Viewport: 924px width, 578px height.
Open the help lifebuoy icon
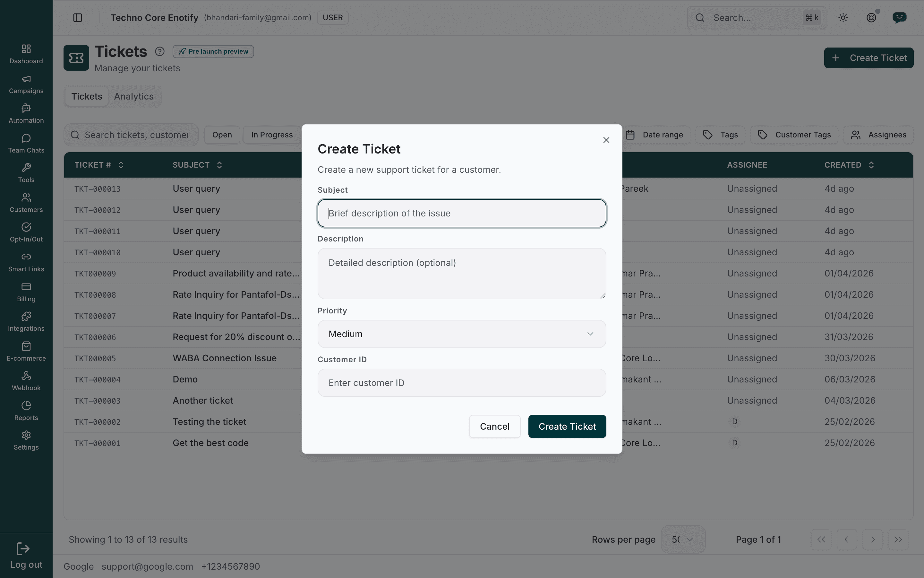pos(871,18)
